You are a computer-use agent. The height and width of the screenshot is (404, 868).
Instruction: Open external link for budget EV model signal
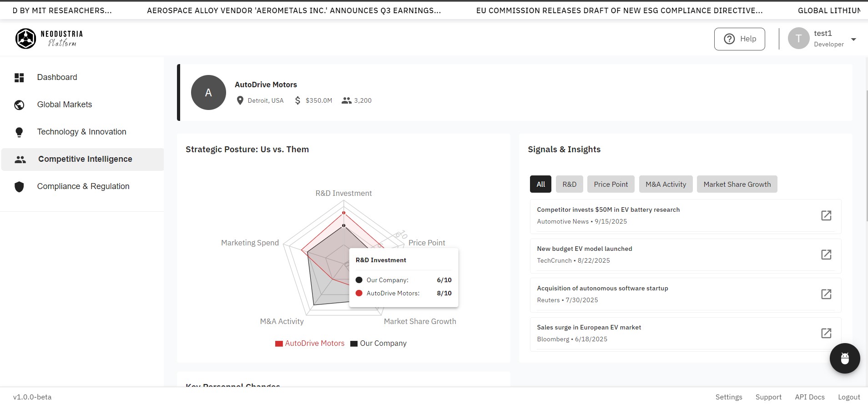pyautogui.click(x=826, y=254)
